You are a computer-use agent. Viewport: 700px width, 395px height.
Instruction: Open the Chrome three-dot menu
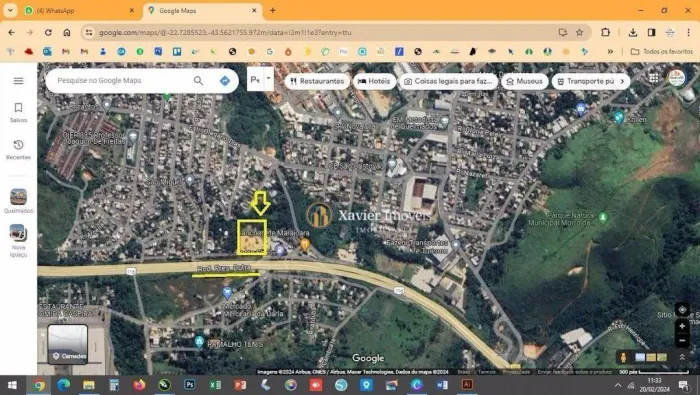click(688, 32)
